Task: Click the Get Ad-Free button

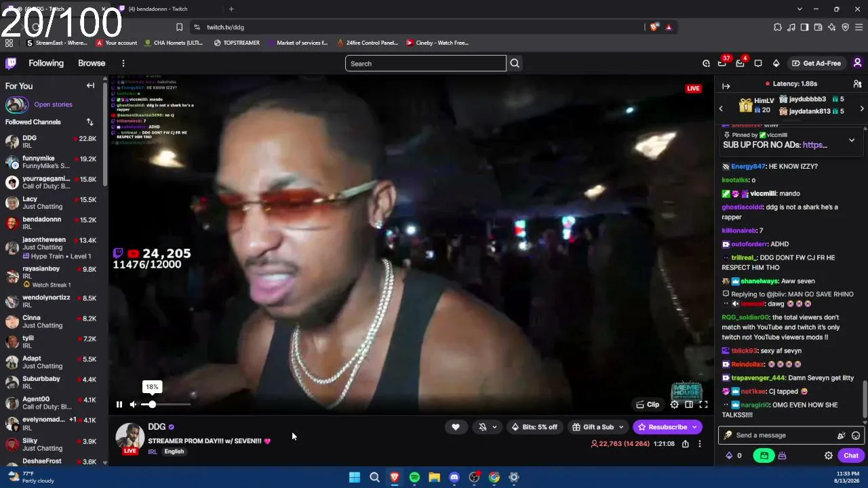Action: pyautogui.click(x=816, y=63)
